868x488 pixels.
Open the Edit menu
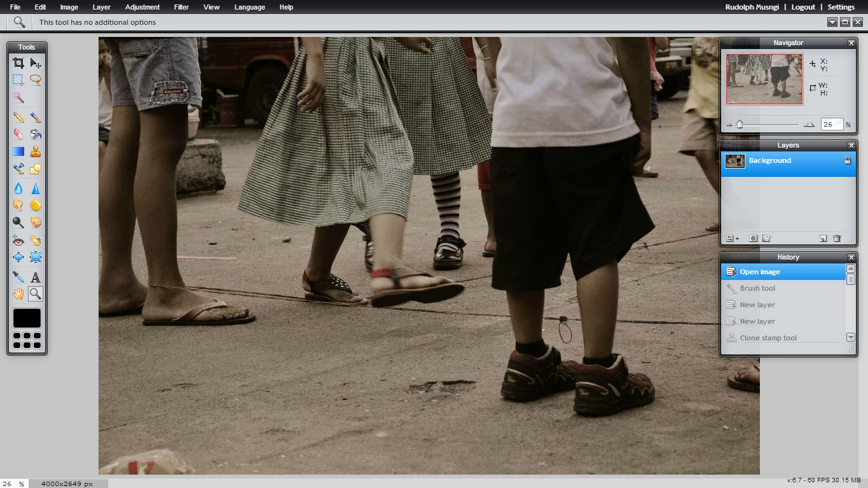pyautogui.click(x=40, y=7)
